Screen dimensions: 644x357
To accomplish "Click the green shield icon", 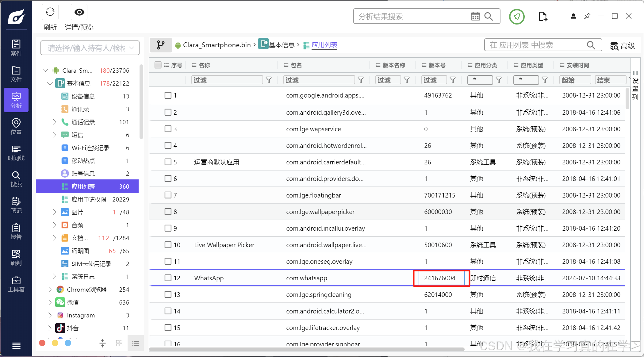I will tap(517, 17).
